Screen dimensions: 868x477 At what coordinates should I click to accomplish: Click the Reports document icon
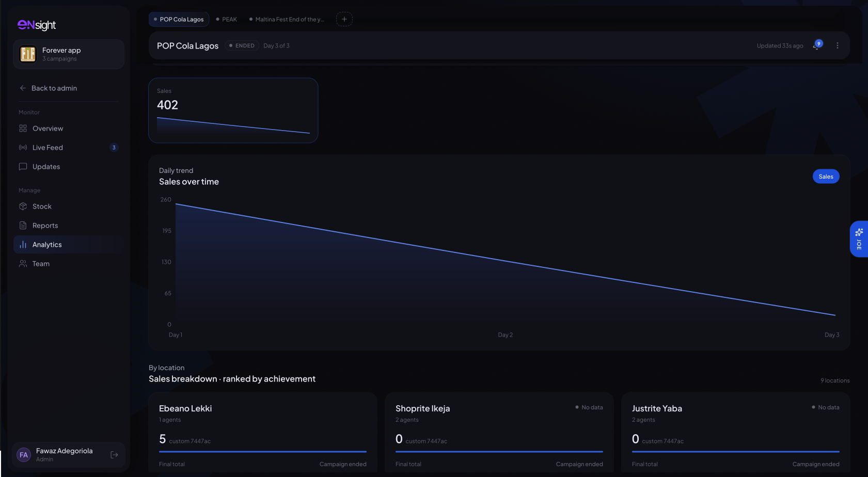pyautogui.click(x=23, y=226)
